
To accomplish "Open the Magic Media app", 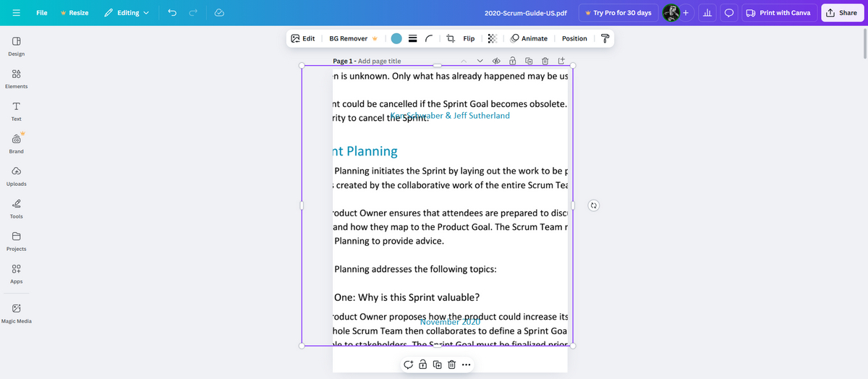I will coord(16,313).
